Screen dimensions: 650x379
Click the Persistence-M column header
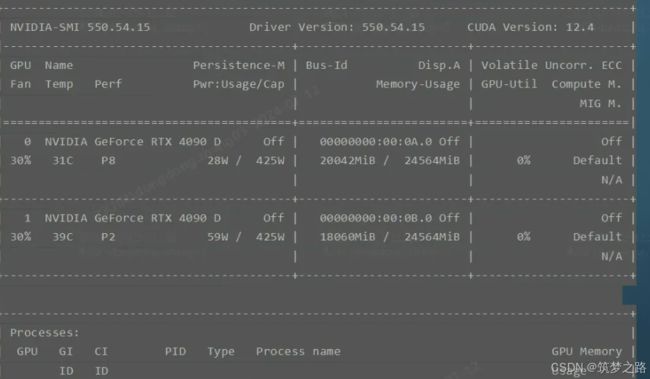click(239, 66)
